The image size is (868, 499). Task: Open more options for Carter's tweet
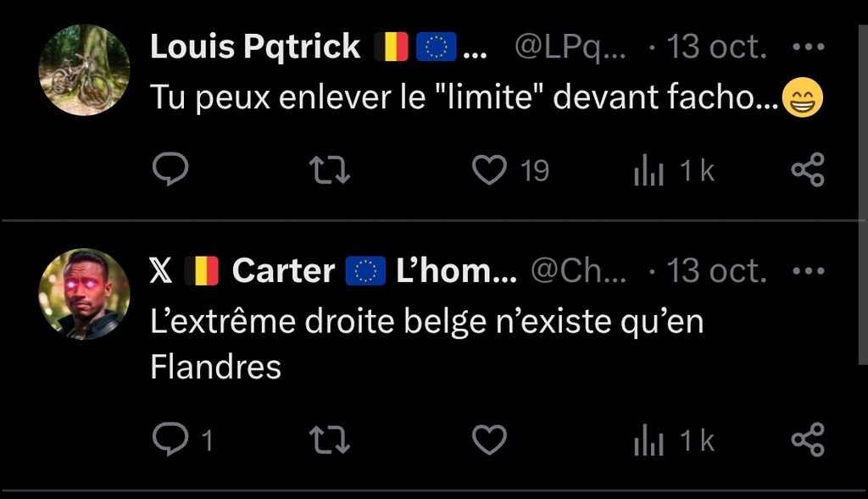tap(807, 272)
